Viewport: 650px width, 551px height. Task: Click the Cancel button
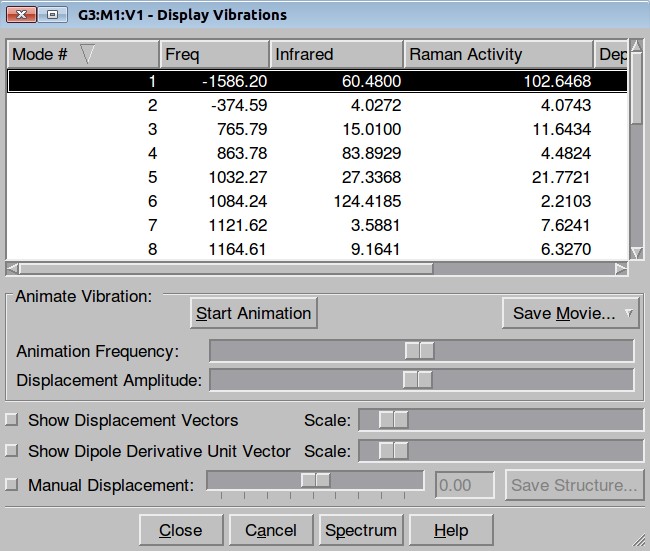point(271,530)
